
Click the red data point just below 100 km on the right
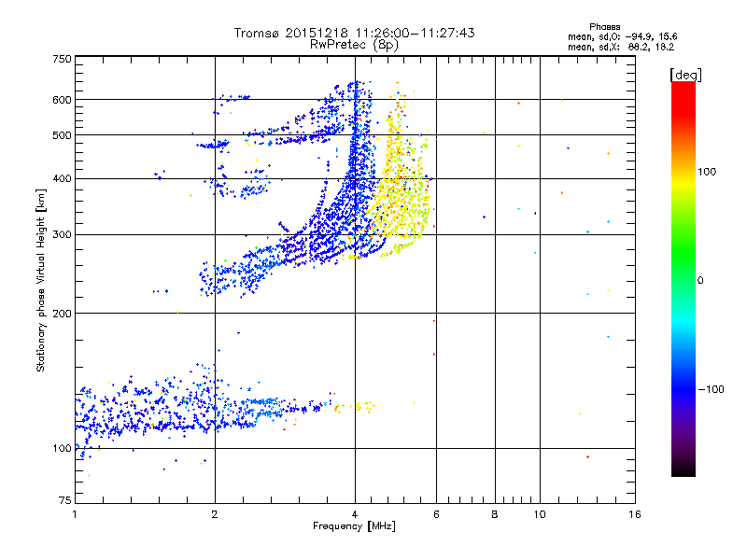tap(587, 457)
